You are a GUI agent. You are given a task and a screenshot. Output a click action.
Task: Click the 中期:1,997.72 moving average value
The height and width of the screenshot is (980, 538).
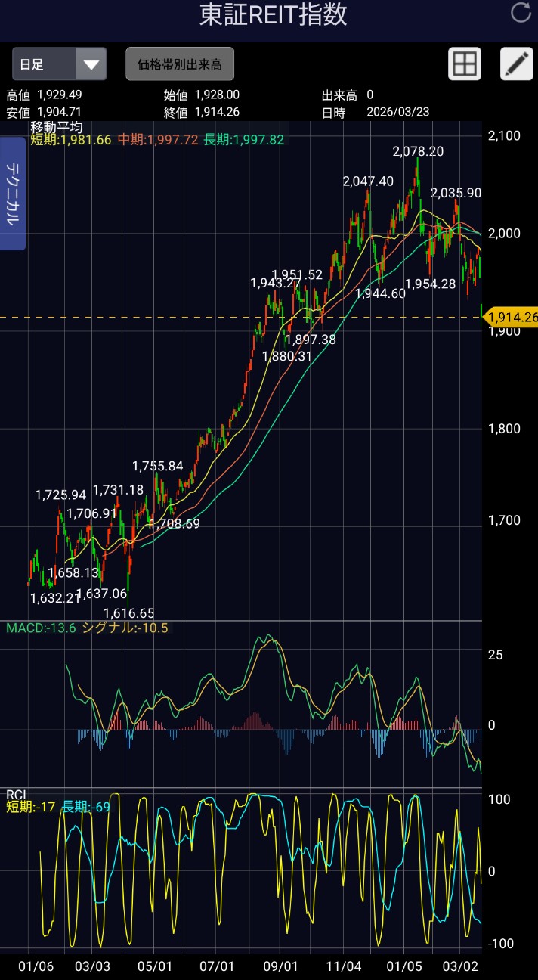pyautogui.click(x=158, y=140)
